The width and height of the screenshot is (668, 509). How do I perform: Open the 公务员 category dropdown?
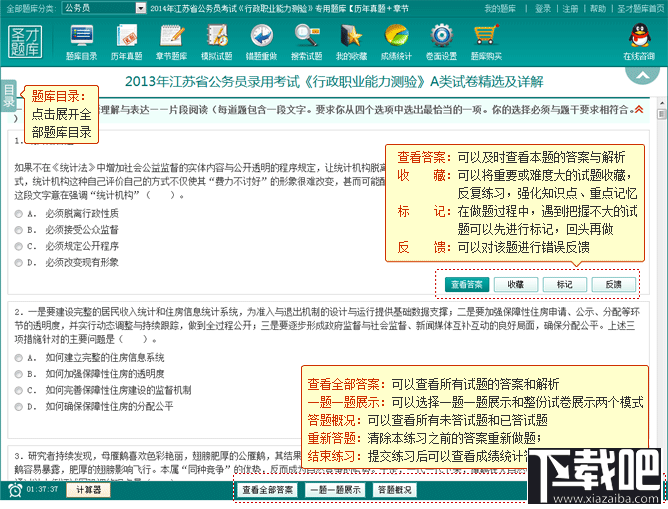coord(104,8)
